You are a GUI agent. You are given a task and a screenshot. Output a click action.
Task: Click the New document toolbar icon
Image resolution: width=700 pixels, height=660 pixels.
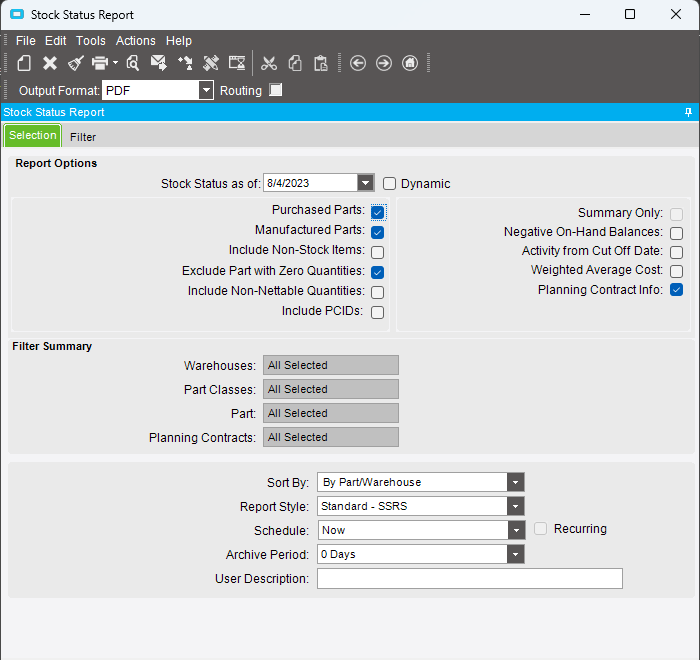click(x=24, y=63)
